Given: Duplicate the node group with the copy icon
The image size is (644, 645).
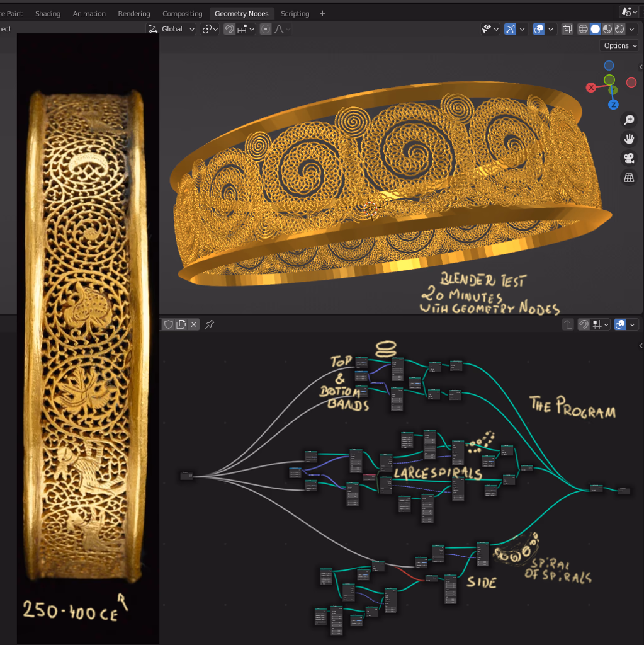Looking at the screenshot, I should pyautogui.click(x=181, y=324).
